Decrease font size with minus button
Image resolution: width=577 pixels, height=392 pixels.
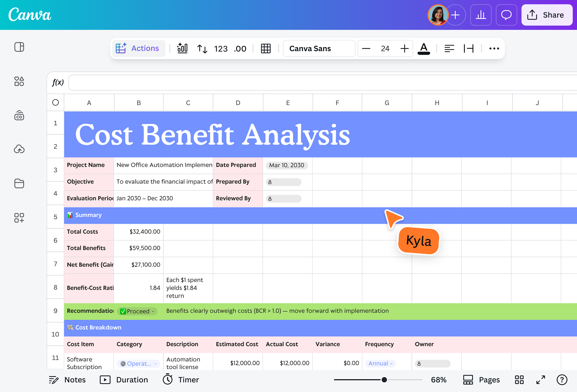coord(366,49)
